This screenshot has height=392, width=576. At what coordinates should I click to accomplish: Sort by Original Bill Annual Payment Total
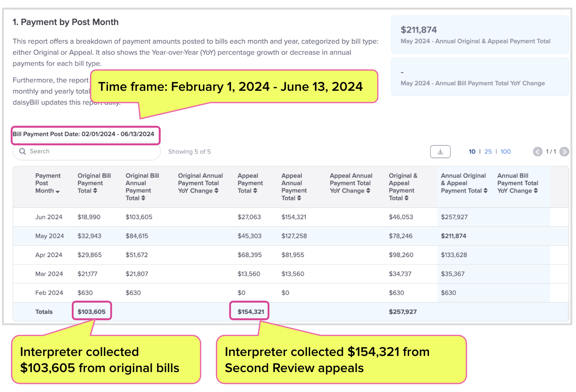coord(143,198)
